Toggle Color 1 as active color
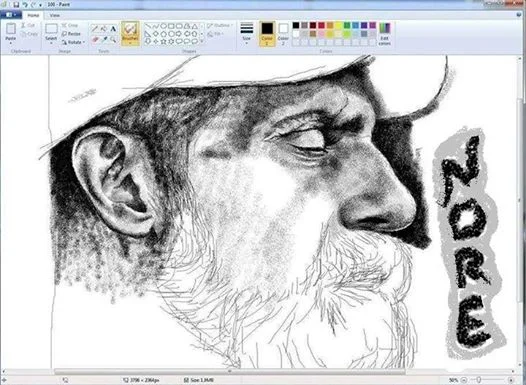The width and height of the screenshot is (526, 385). pyautogui.click(x=267, y=34)
